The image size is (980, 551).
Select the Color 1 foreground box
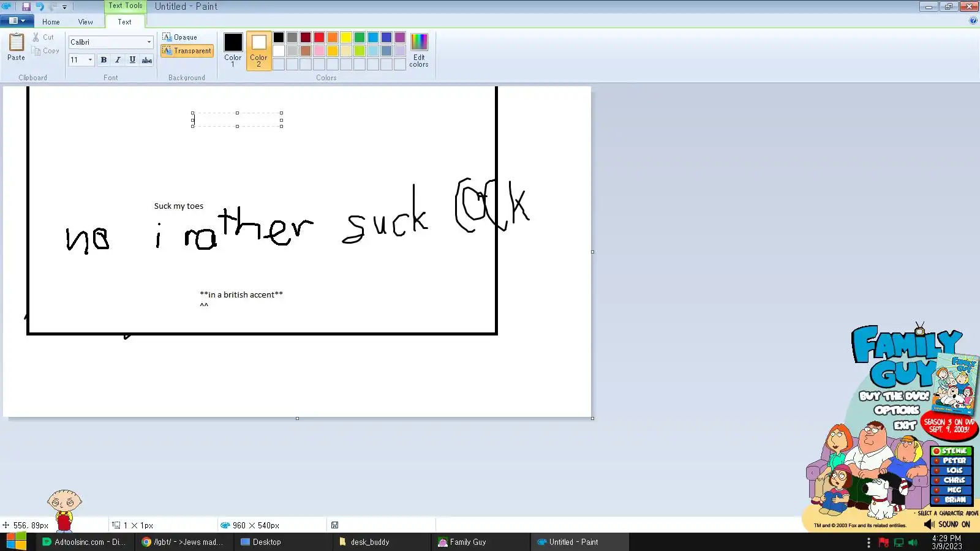pyautogui.click(x=233, y=50)
